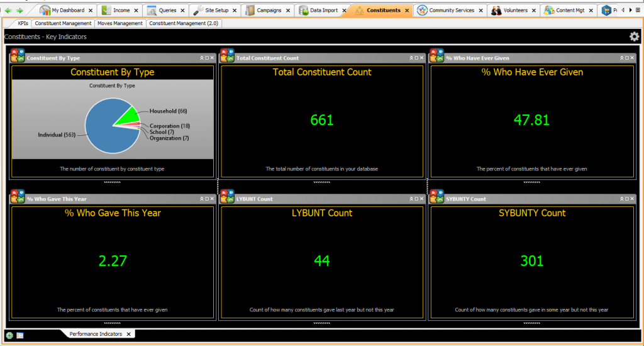This screenshot has height=346, width=644.
Task: Go forward with the green right arrow
Action: 19,11
